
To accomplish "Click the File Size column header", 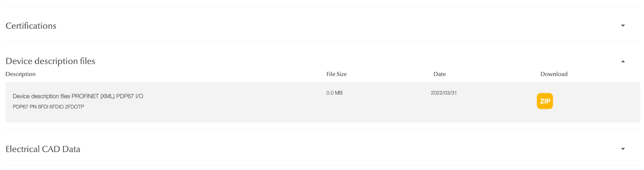I will point(336,74).
